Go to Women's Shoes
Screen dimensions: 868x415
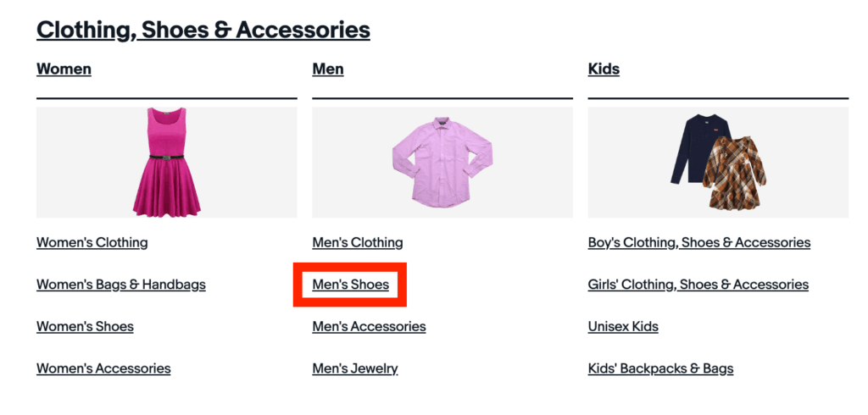click(x=85, y=326)
